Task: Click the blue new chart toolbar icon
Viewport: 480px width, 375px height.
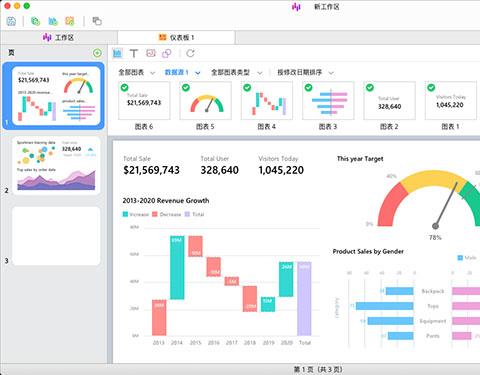Action: [x=53, y=21]
